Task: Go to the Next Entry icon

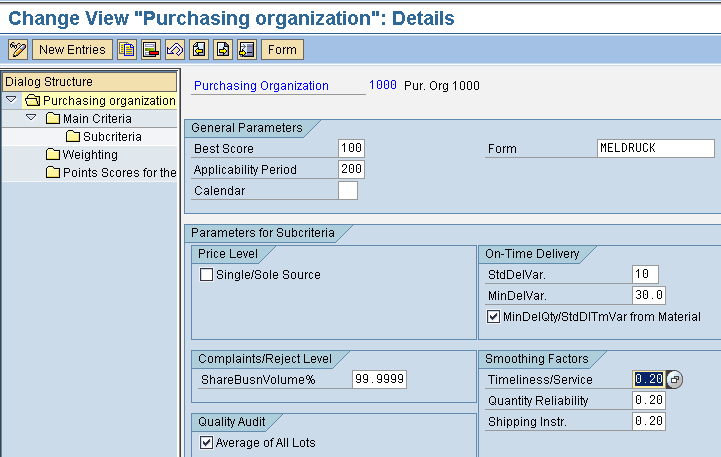Action: coord(223,49)
